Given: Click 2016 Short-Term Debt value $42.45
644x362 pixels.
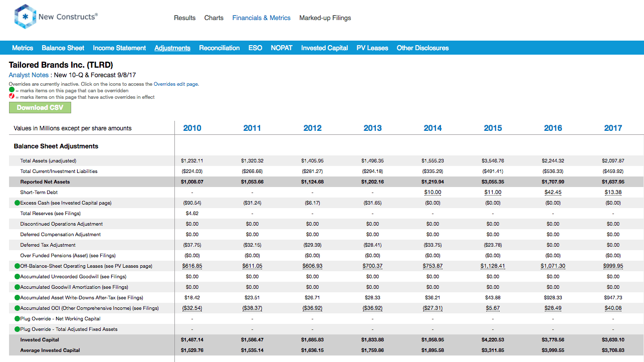Looking at the screenshot, I should 553,193.
